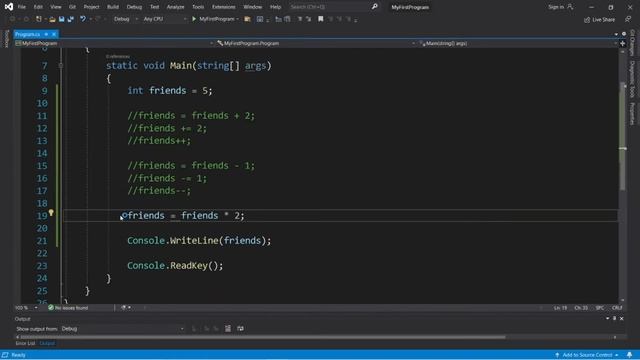
Task: Switch to the Output tab at bottom
Action: tap(47, 343)
